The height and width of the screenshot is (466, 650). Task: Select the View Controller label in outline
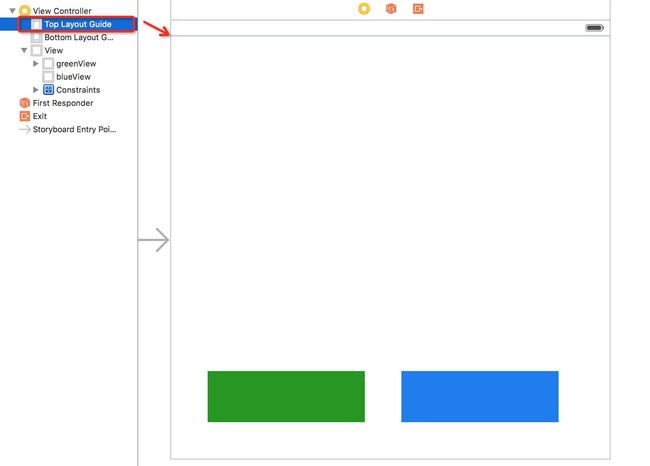click(x=62, y=11)
